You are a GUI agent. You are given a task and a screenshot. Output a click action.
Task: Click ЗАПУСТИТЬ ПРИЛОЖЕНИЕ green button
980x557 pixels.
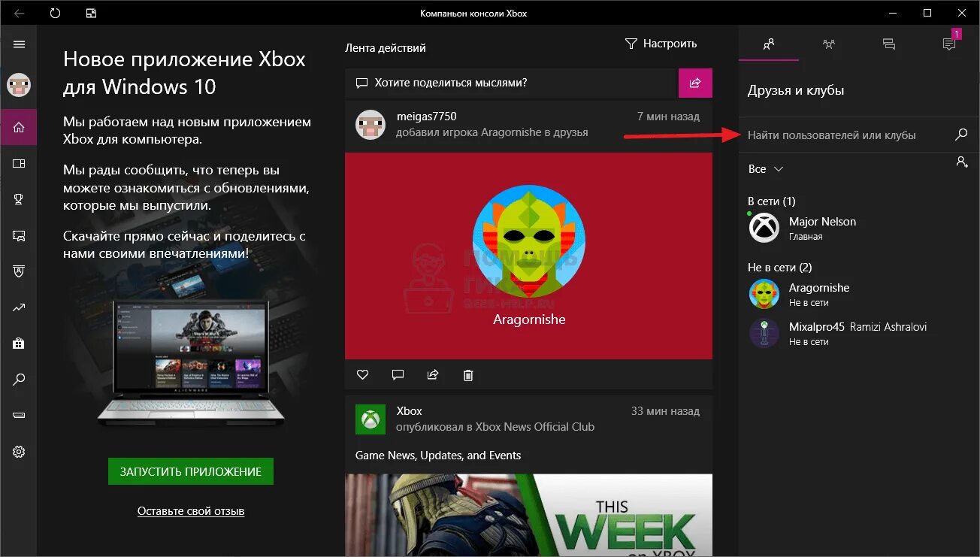click(x=190, y=471)
